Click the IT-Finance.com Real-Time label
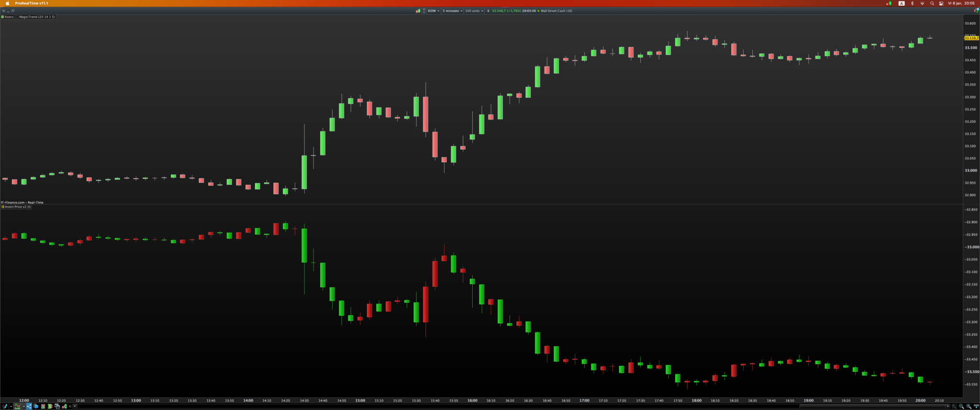 22,202
